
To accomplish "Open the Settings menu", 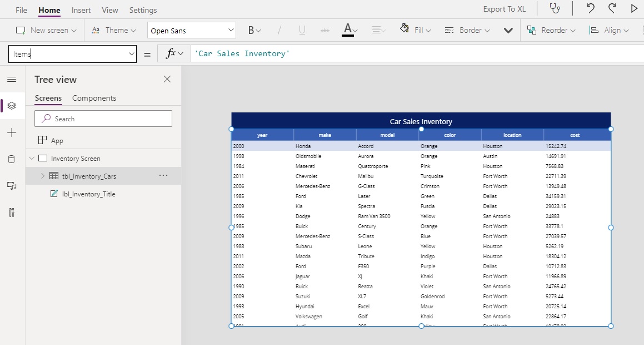I will [143, 9].
